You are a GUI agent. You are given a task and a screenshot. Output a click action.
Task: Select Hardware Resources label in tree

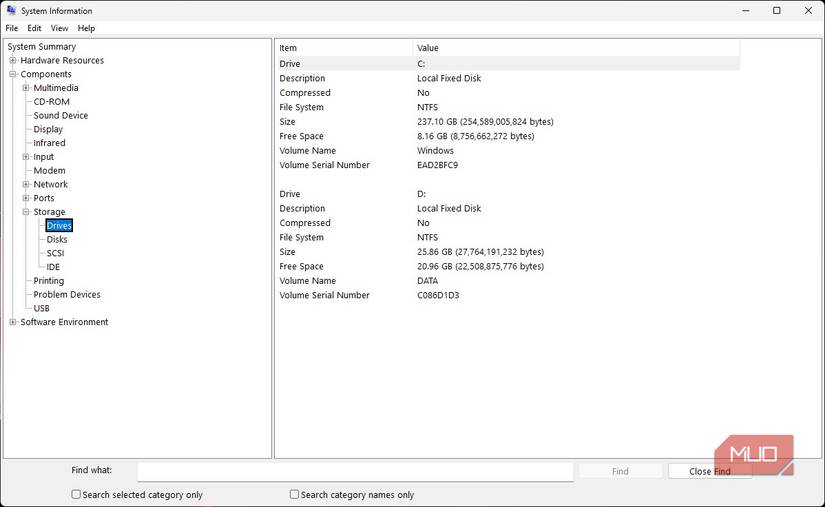tap(62, 60)
